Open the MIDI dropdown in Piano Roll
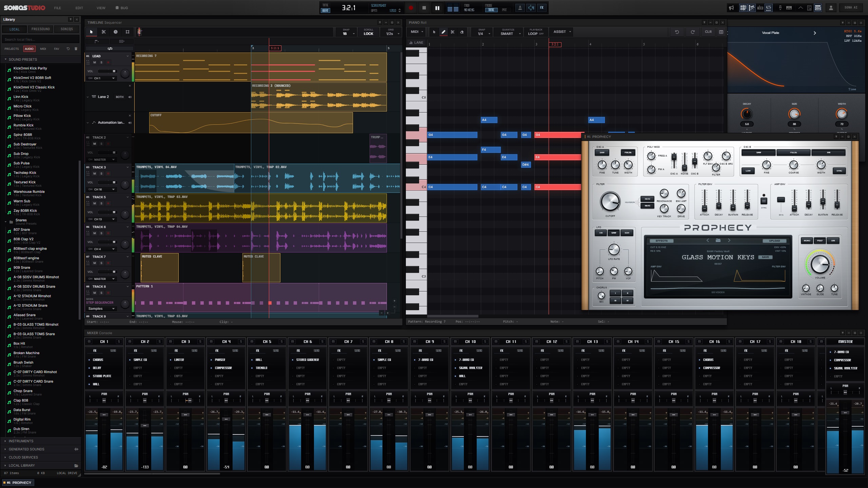Image resolution: width=868 pixels, height=488 pixels. click(417, 32)
